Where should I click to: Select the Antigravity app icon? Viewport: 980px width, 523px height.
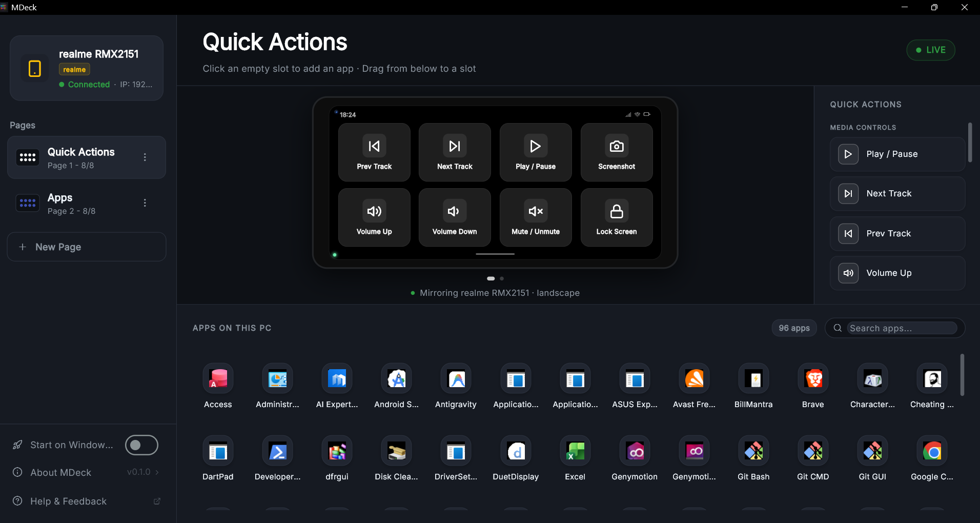(x=456, y=379)
